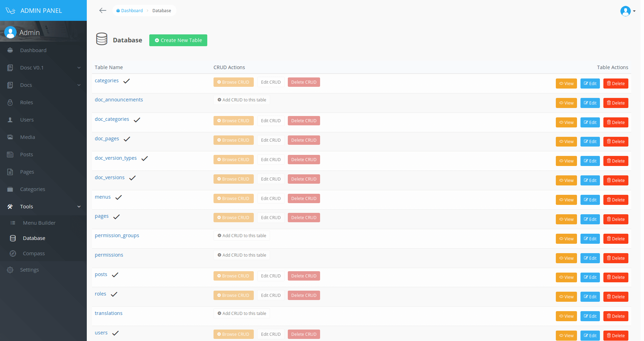Image resolution: width=644 pixels, height=341 pixels.
Task: View the permissions table
Action: pos(566,258)
